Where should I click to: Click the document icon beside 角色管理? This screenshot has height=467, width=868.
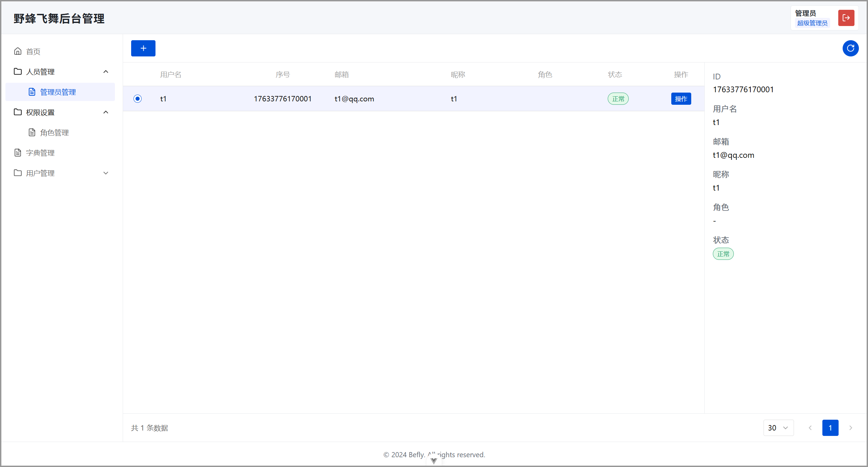[32, 132]
